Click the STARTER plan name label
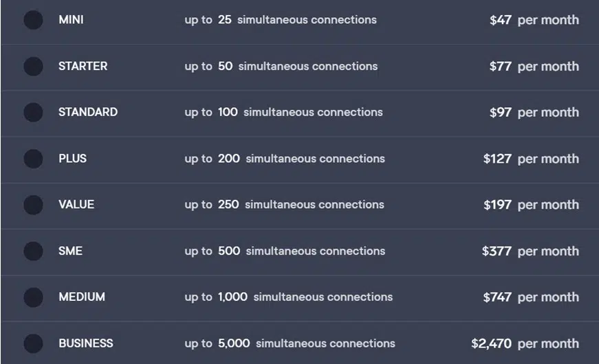 [83, 67]
